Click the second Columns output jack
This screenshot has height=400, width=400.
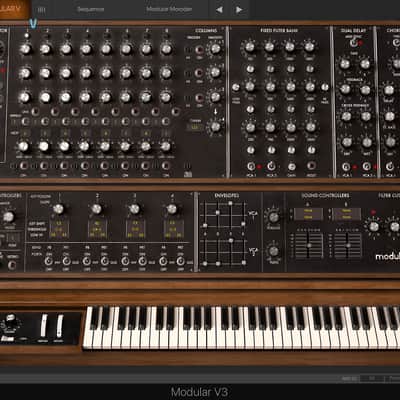click(199, 74)
